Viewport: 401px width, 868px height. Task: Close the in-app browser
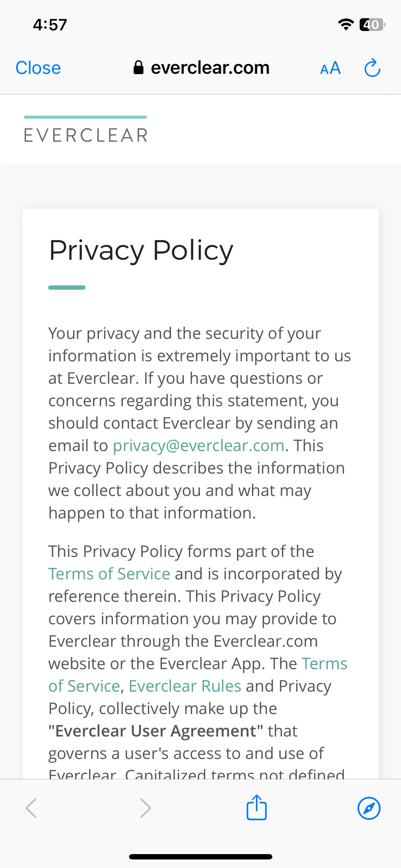point(38,68)
